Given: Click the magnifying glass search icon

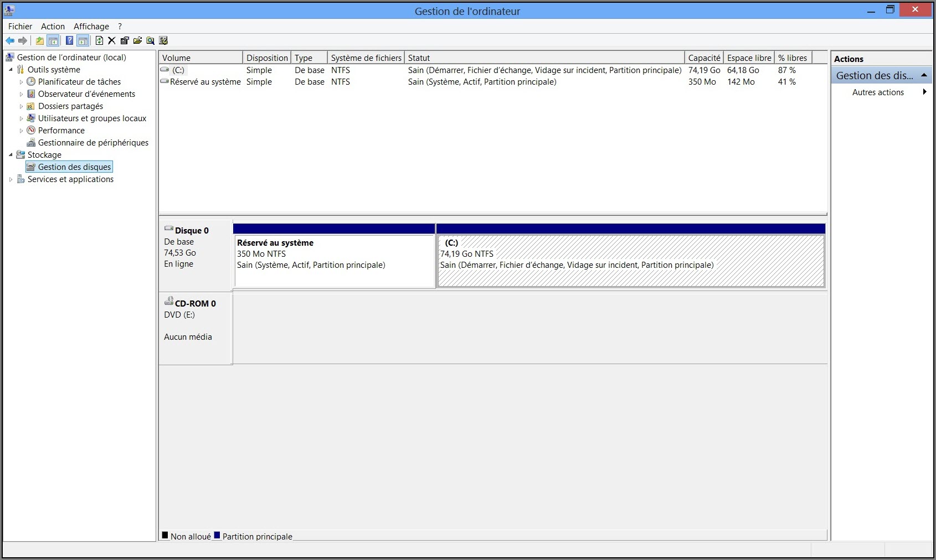Looking at the screenshot, I should 150,40.
